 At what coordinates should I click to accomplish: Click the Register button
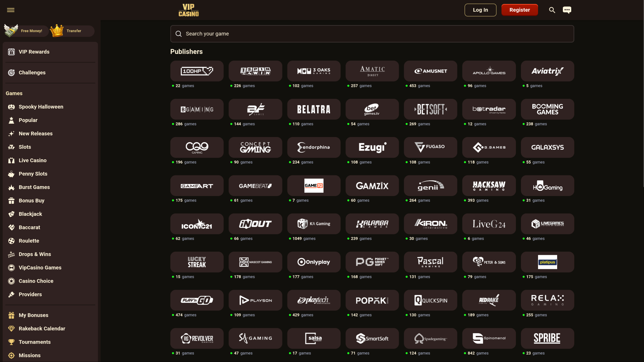520,10
